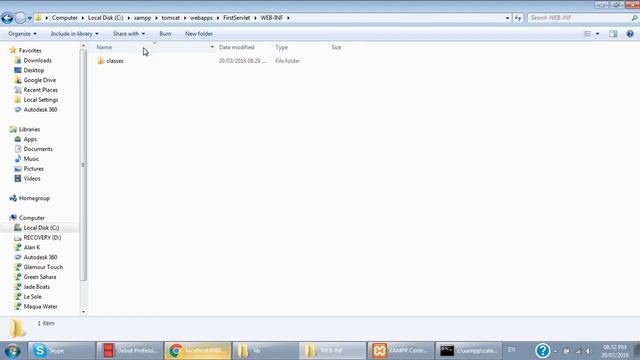This screenshot has width=640, height=360.
Task: Click the navigation pane scroll down arrow
Action: 83,312
